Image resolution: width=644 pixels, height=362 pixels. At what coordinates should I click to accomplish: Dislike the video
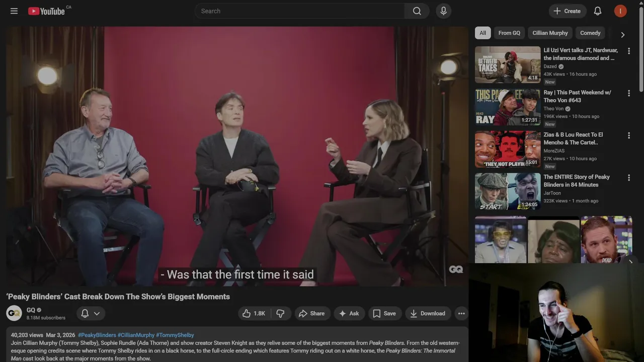tap(281, 313)
